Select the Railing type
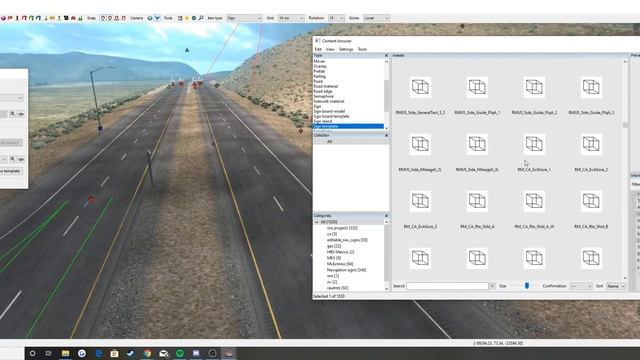The width and height of the screenshot is (640, 360). pos(319,76)
